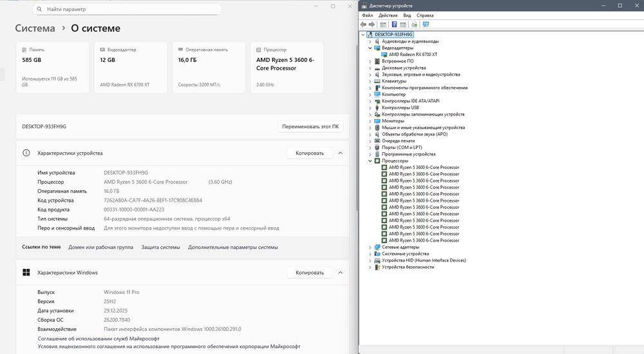
Task: Click the icon beside Программные устройства
Action: click(377, 154)
